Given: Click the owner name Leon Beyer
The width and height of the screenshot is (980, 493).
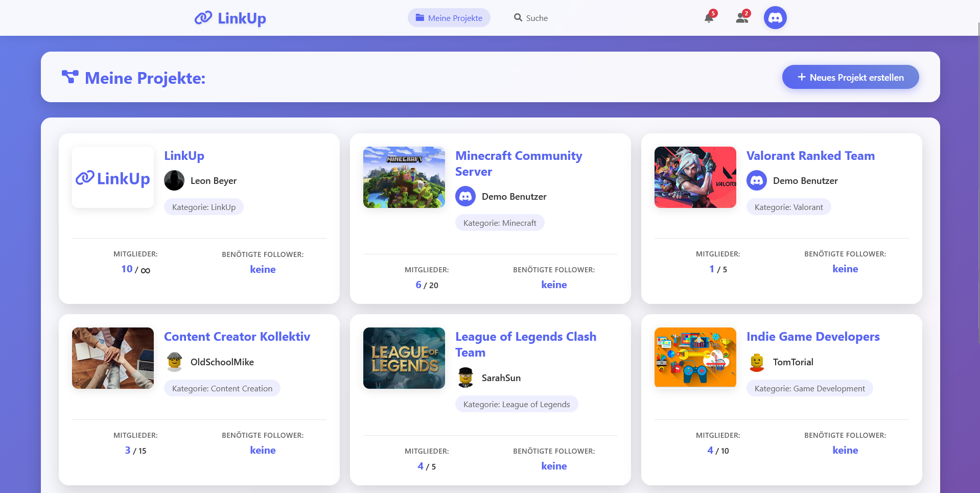Looking at the screenshot, I should pos(214,181).
